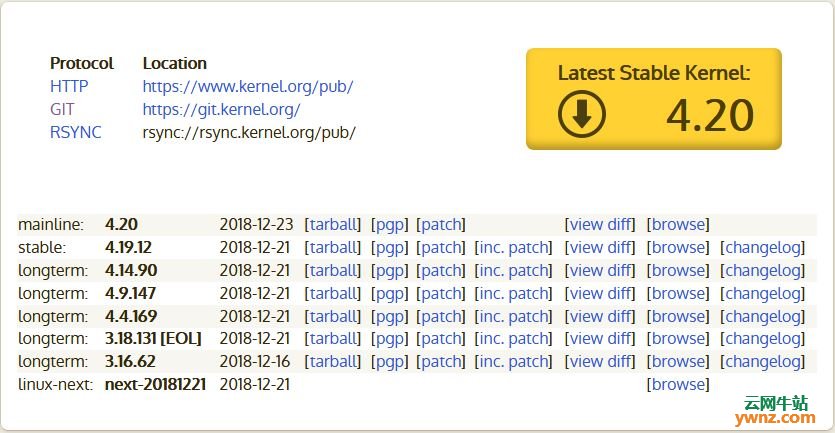
Task: Browse longterm 4.9.147 source
Action: click(x=678, y=293)
